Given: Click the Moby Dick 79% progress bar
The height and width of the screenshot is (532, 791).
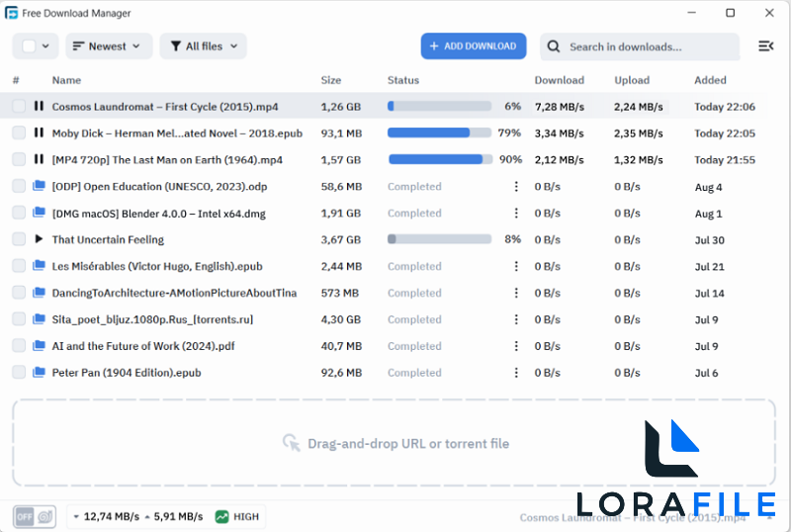Looking at the screenshot, I should point(439,133).
